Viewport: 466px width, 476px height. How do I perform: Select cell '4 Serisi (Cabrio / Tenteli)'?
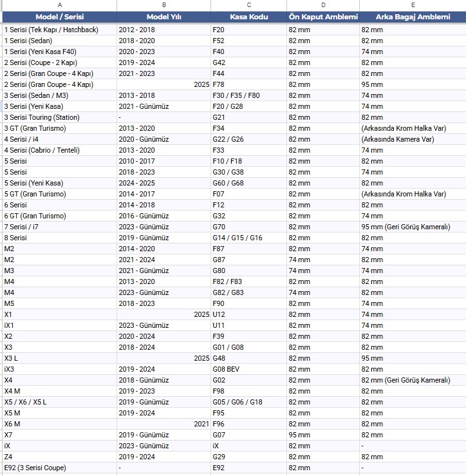(x=59, y=150)
